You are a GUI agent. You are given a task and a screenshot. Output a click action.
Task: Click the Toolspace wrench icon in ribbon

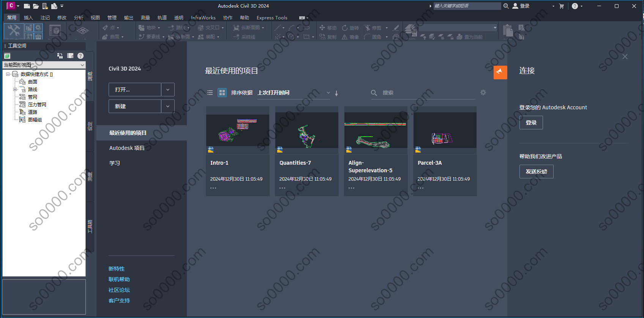14,30
